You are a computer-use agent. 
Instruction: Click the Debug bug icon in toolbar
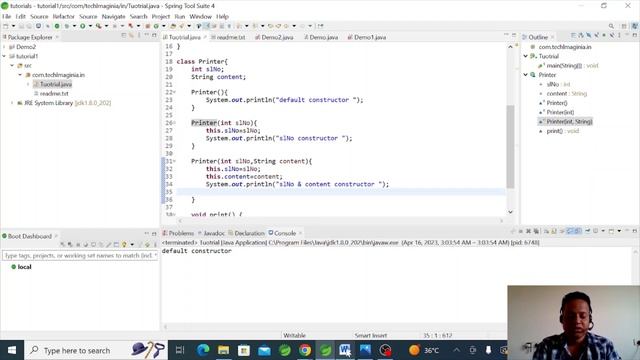[x=67, y=26]
